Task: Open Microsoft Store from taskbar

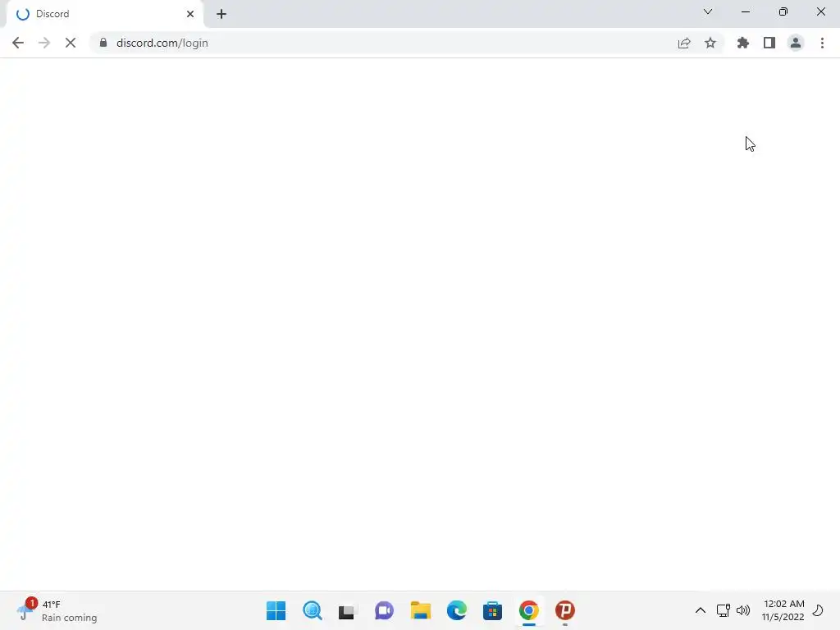Action: click(492, 610)
